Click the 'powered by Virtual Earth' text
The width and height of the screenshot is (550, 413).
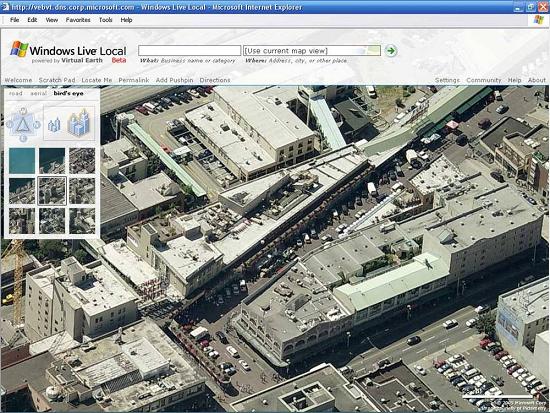tap(67, 60)
